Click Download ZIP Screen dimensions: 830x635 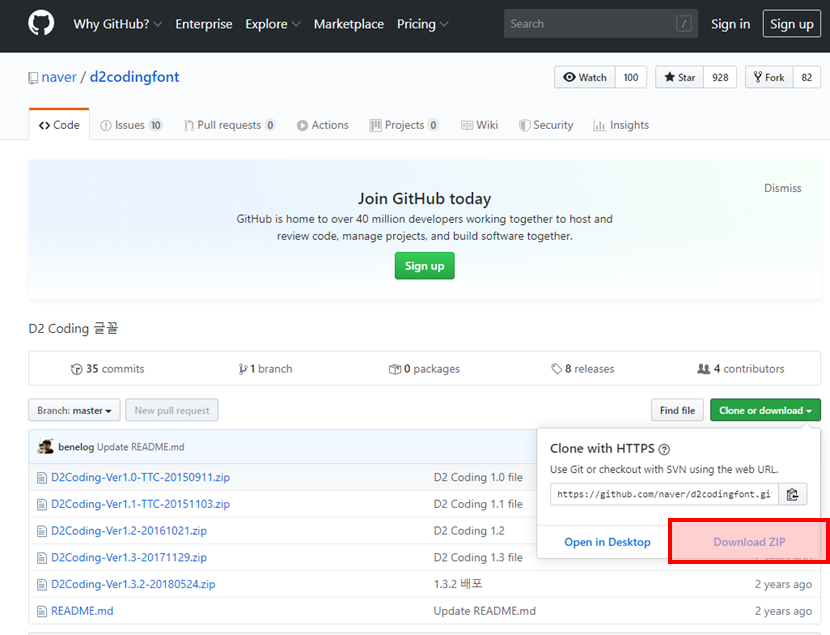coord(749,542)
